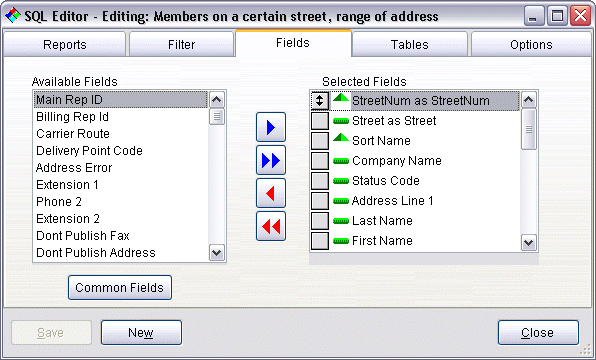Image resolution: width=596 pixels, height=360 pixels.
Task: Toggle the box next to Sort Name
Action: click(320, 141)
